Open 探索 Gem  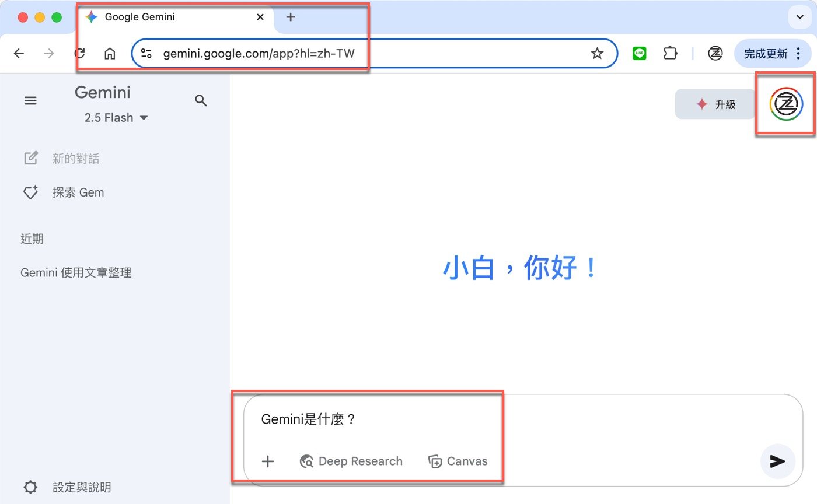[63, 192]
